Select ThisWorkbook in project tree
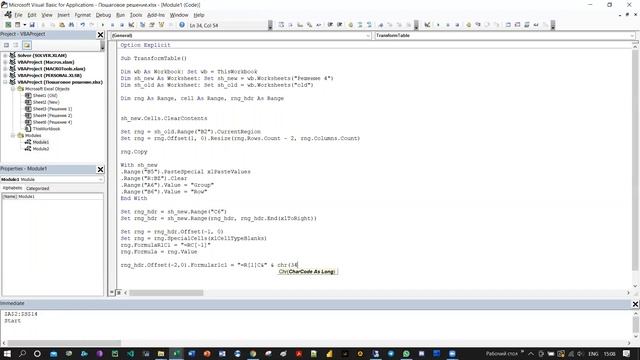Screen dimensions: 640x360 [46, 129]
